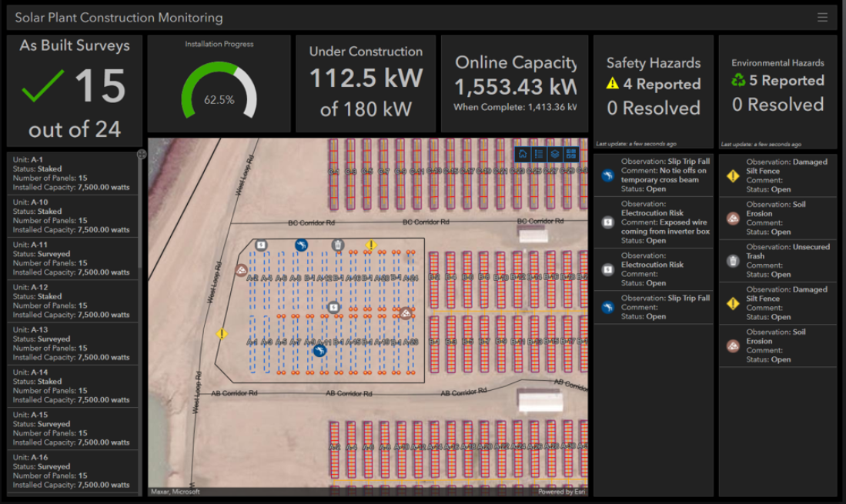Expand the unit list panel via corner button
Screen dimensions: 846x504
click(142, 155)
